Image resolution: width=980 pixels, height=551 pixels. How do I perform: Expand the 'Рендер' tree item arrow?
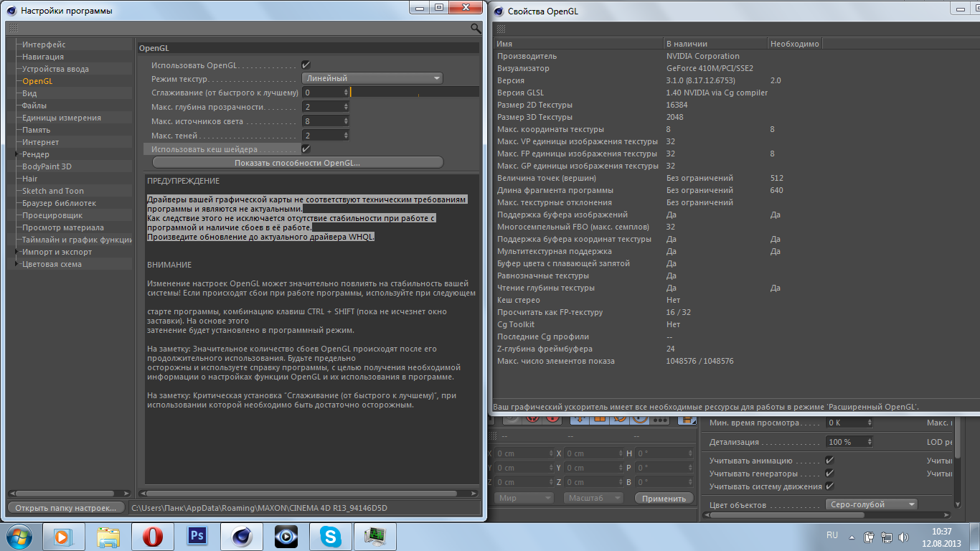(17, 154)
